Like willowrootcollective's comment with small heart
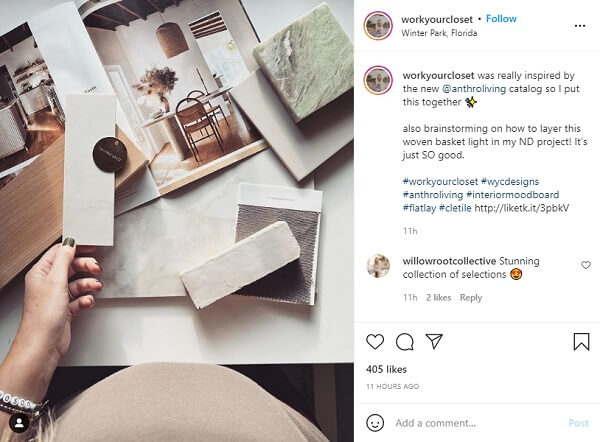 586,265
